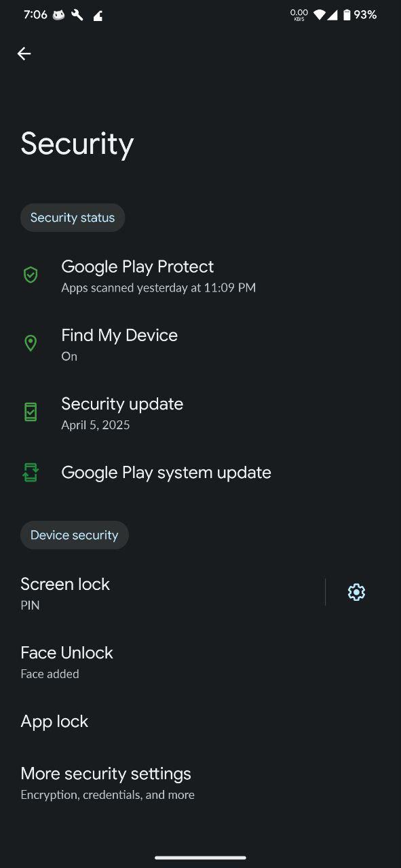The width and height of the screenshot is (401, 868).
Task: Open App lock
Action: [x=200, y=722]
